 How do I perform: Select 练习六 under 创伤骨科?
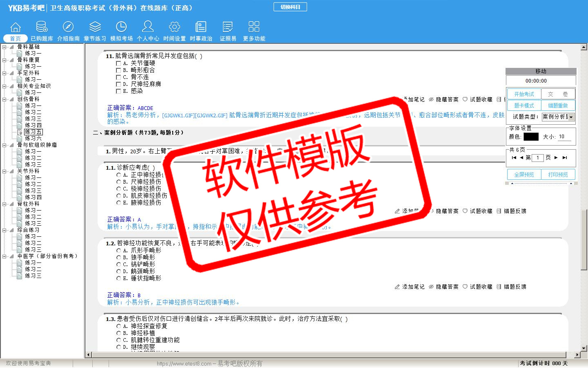[x=33, y=139]
